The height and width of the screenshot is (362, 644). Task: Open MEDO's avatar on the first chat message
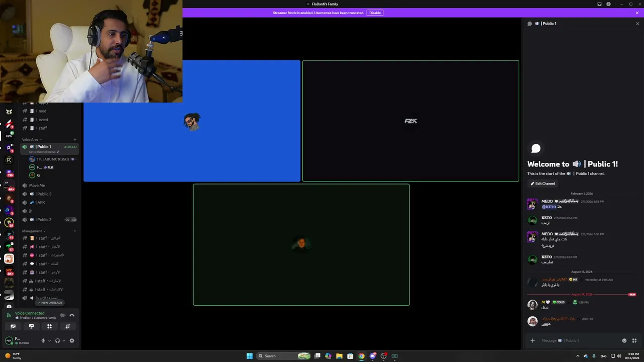tap(532, 204)
